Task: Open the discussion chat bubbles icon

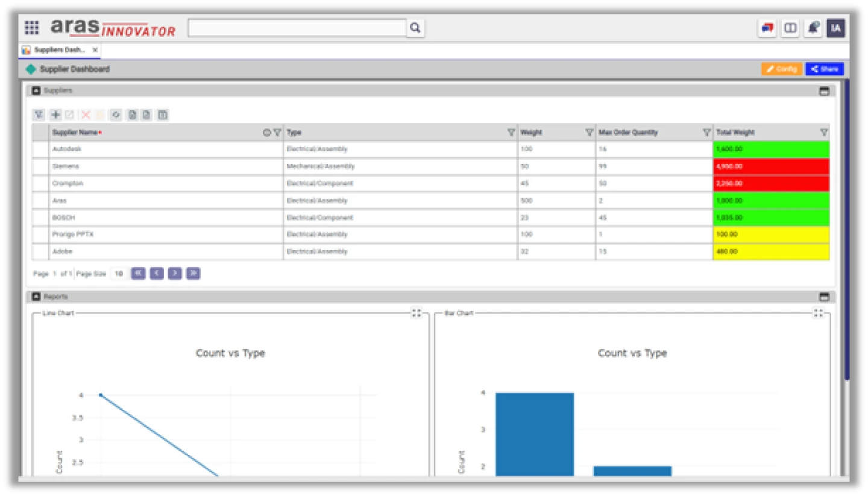Action: click(x=767, y=28)
